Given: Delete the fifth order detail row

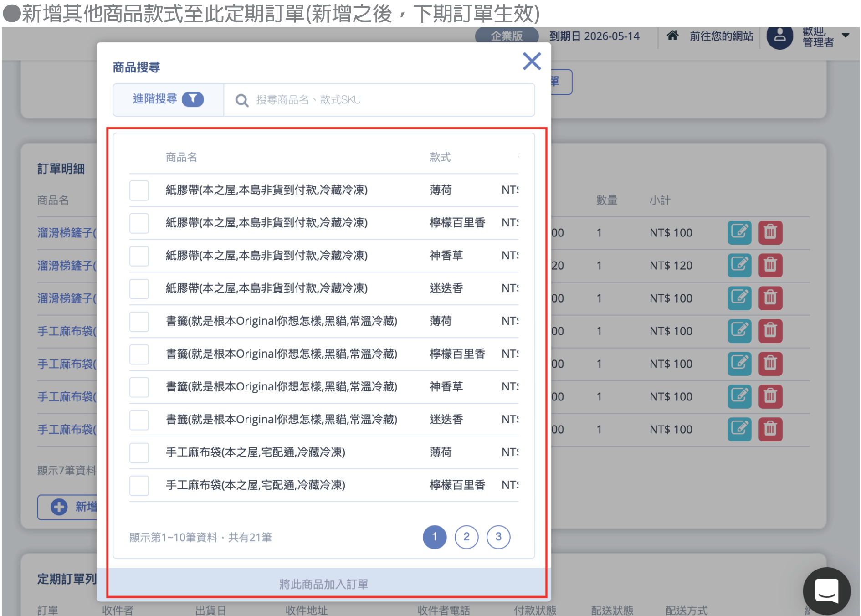Looking at the screenshot, I should click(770, 364).
